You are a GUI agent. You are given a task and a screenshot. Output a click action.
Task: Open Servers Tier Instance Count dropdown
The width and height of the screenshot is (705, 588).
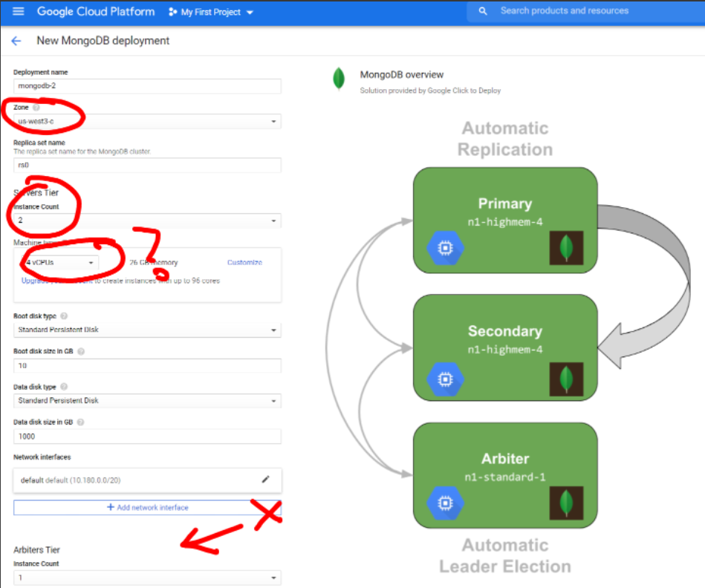tap(148, 220)
